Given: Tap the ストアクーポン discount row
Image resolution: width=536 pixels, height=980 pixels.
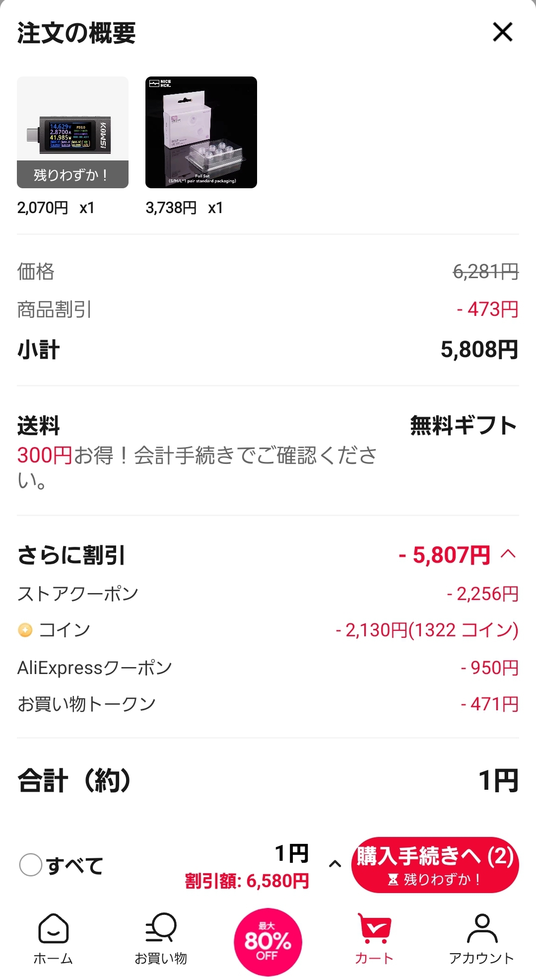Looking at the screenshot, I should 268,594.
